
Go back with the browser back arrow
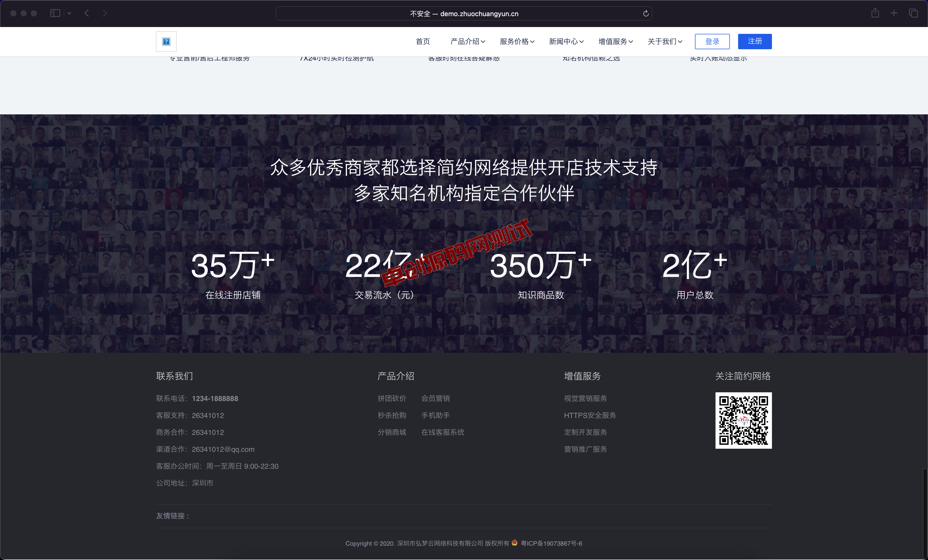(x=87, y=13)
